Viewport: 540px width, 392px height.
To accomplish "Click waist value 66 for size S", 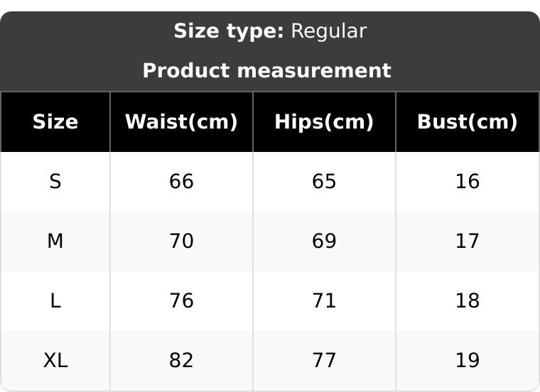I will point(181,182).
